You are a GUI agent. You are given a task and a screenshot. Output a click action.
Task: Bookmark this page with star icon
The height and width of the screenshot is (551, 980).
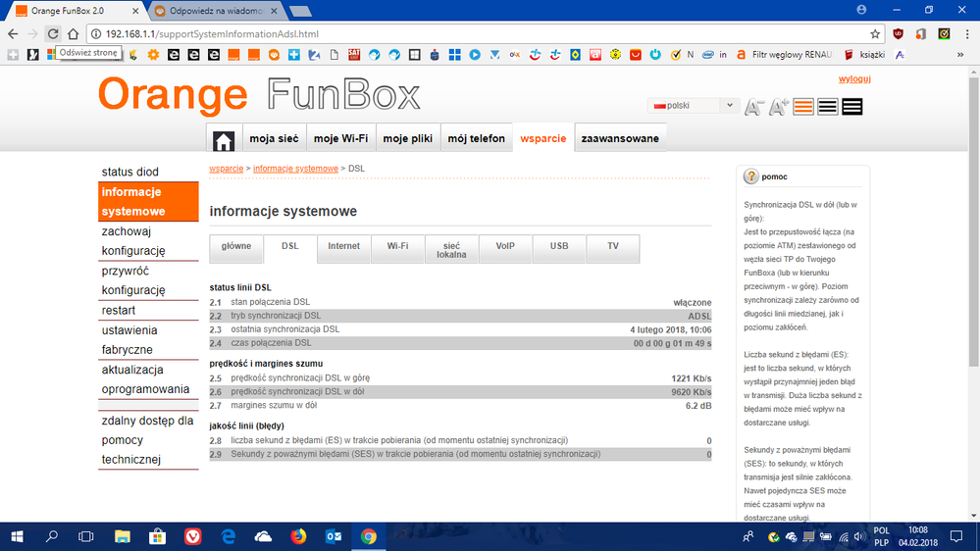(x=875, y=33)
